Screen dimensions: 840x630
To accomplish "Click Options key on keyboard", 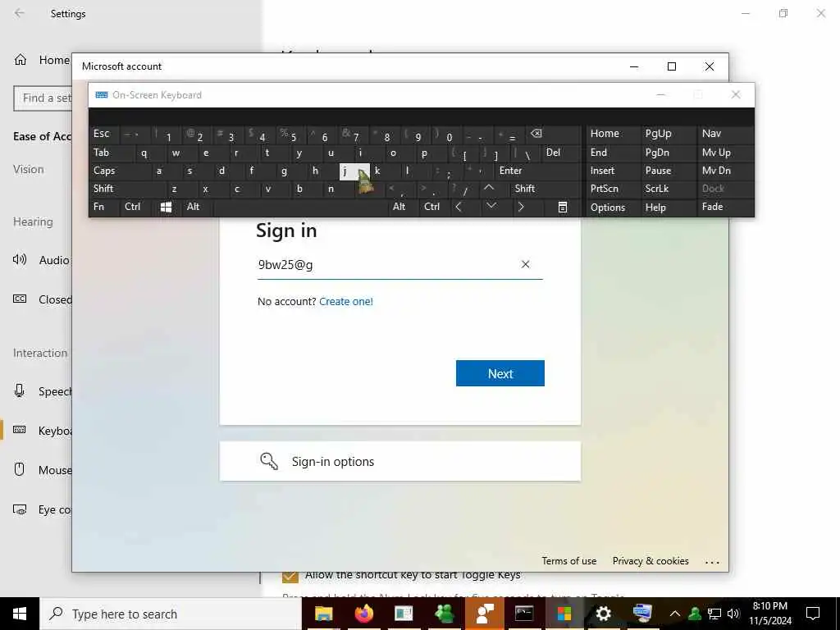I will (612, 208).
